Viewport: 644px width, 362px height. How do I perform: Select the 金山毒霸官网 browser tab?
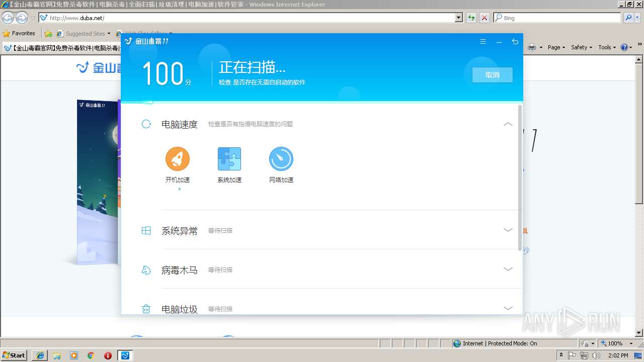61,48
